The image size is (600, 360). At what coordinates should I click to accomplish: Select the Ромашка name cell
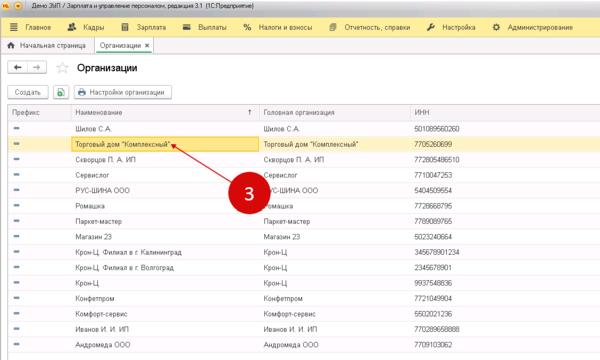[165, 206]
